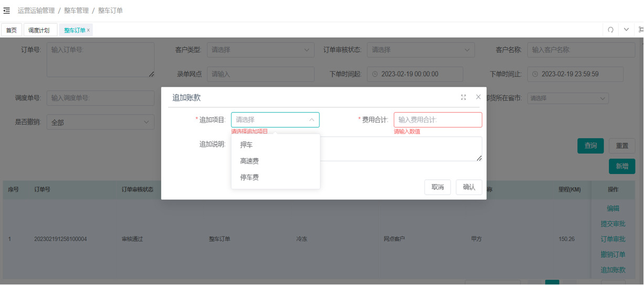644x285 pixels.
Task: Switch to 调度计划 tab
Action: coord(40,30)
